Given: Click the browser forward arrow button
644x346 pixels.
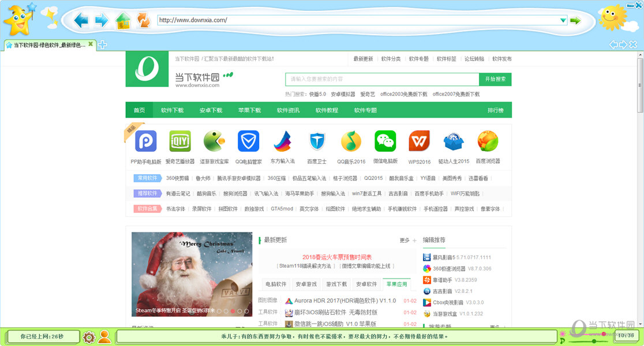Looking at the screenshot, I should (102, 21).
